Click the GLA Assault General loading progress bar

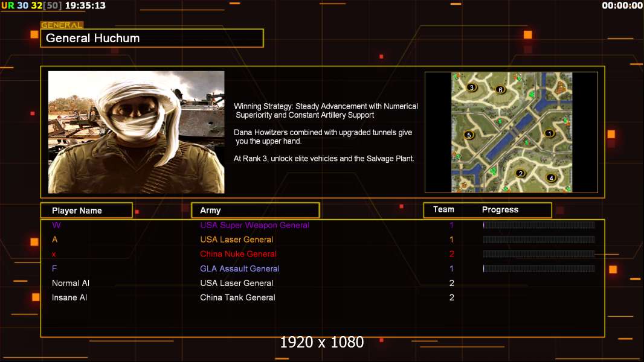[x=539, y=268]
